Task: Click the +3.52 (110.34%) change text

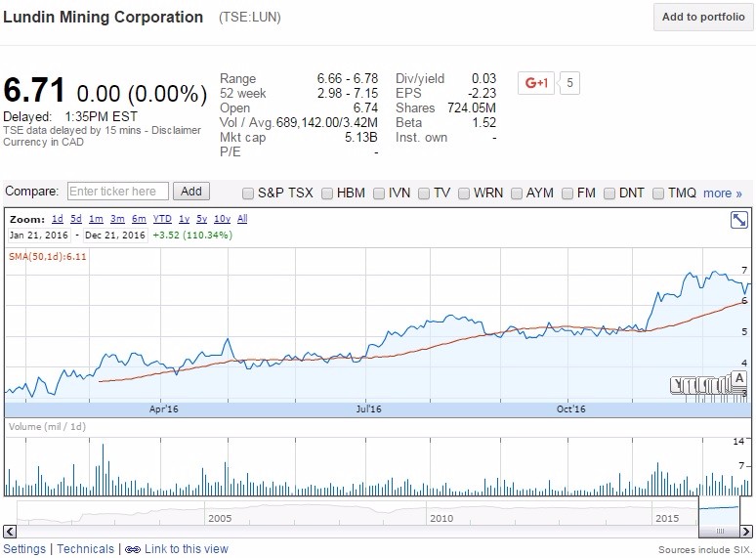Action: [192, 236]
